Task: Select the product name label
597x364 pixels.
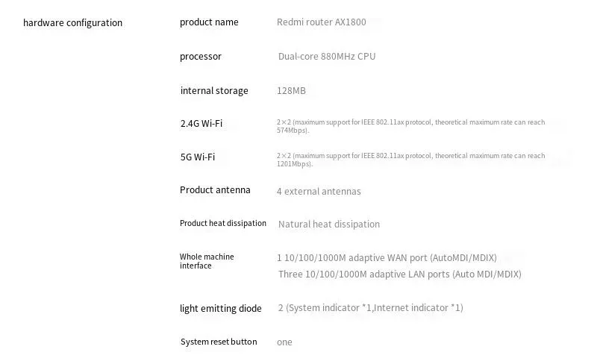Action: 209,22
